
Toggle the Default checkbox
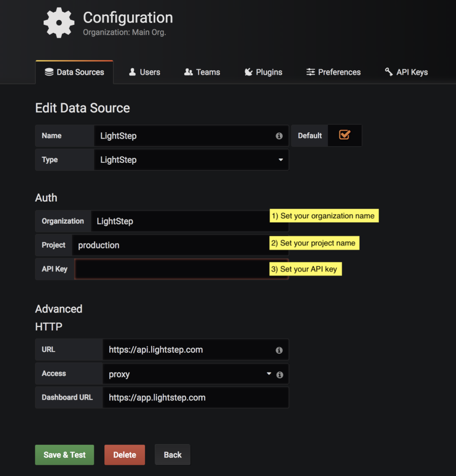point(345,135)
